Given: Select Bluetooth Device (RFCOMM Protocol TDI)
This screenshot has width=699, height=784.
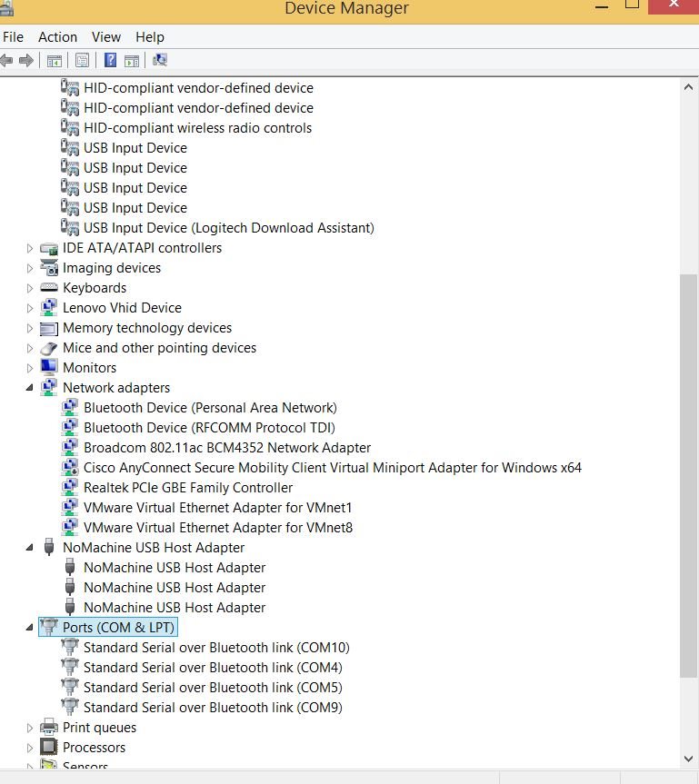Looking at the screenshot, I should tap(209, 428).
